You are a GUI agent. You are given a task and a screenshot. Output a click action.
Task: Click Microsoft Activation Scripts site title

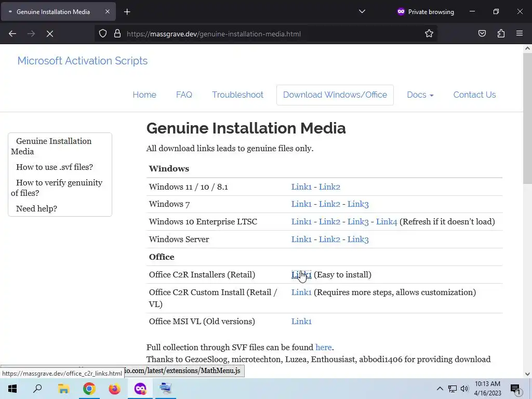83,61
